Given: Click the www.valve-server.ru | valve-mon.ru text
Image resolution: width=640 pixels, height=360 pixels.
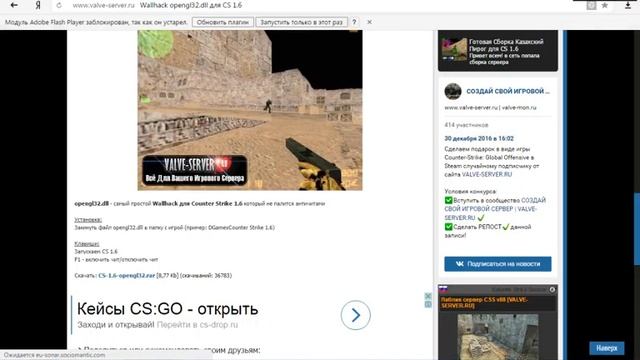Looking at the screenshot, I should [490, 107].
